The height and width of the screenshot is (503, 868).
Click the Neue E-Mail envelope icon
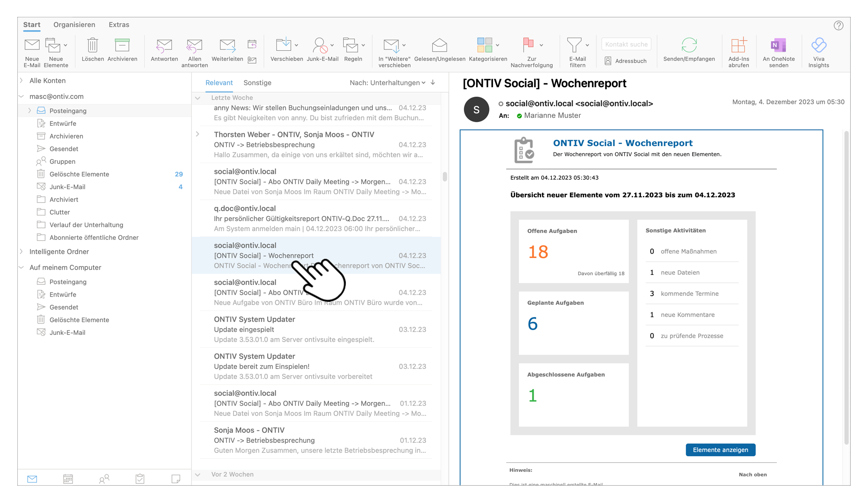coord(32,45)
